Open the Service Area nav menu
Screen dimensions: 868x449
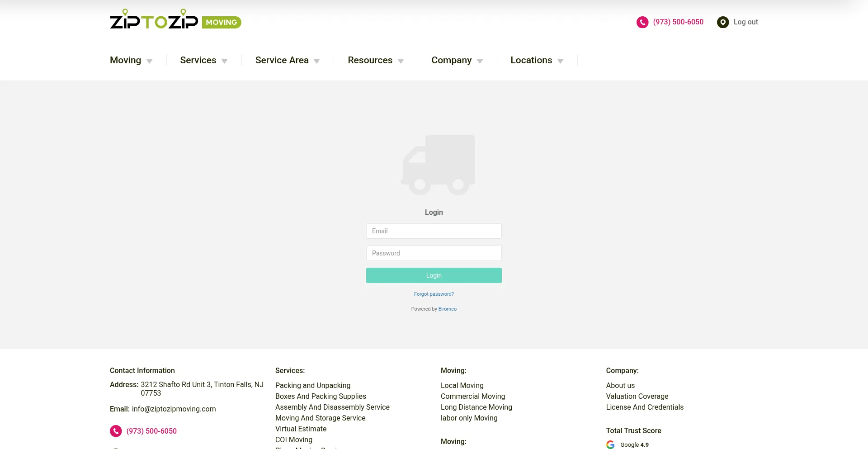282,60
